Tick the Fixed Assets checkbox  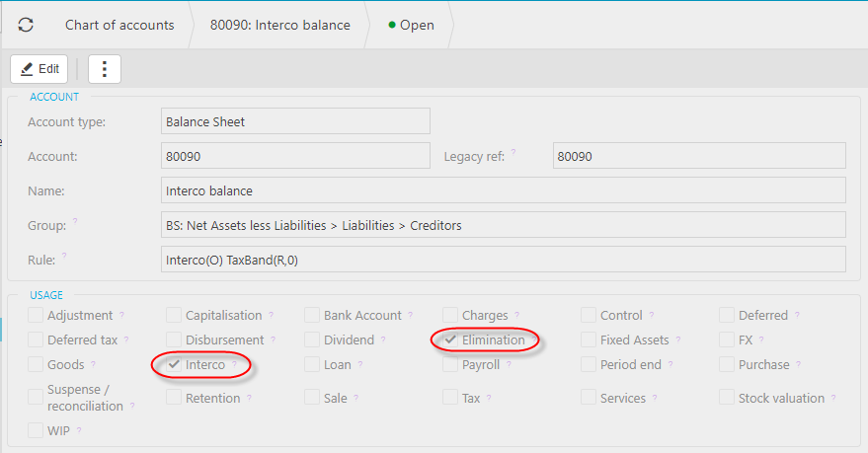coord(589,340)
